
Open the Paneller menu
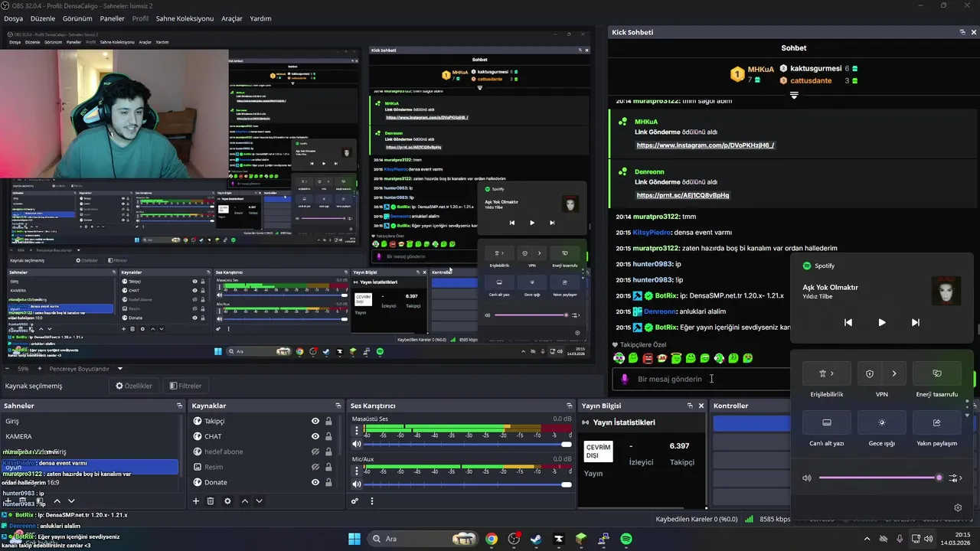coord(113,18)
